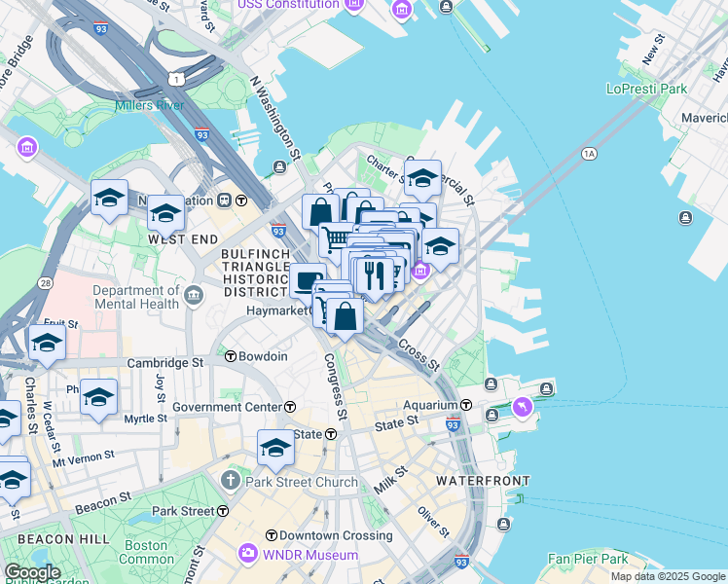The height and width of the screenshot is (584, 728).
Task: Select the Haymarket station label
Action: (276, 310)
